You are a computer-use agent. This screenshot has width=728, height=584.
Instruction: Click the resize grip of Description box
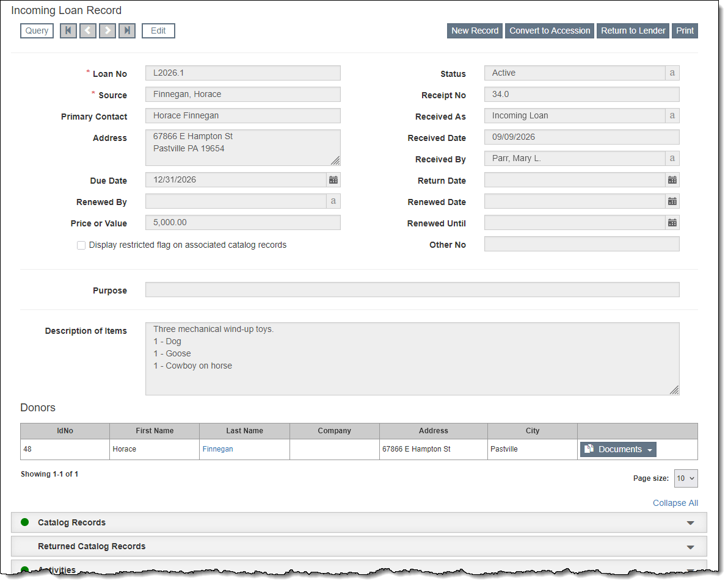click(674, 390)
